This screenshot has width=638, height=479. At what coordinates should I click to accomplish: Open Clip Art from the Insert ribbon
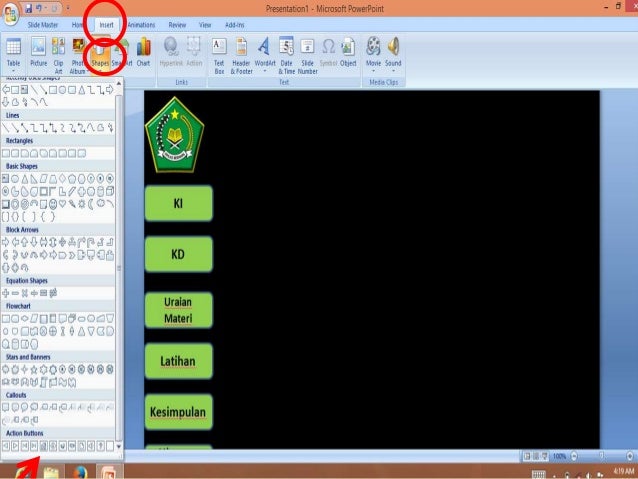58,55
